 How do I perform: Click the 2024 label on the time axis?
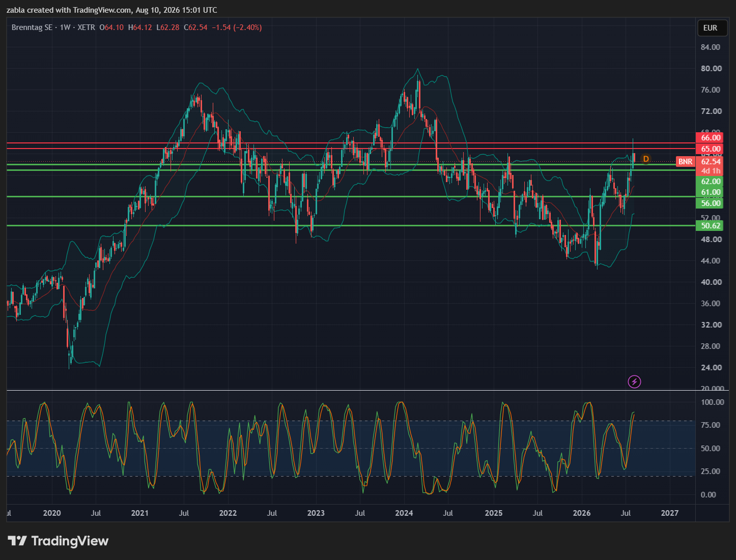404,513
